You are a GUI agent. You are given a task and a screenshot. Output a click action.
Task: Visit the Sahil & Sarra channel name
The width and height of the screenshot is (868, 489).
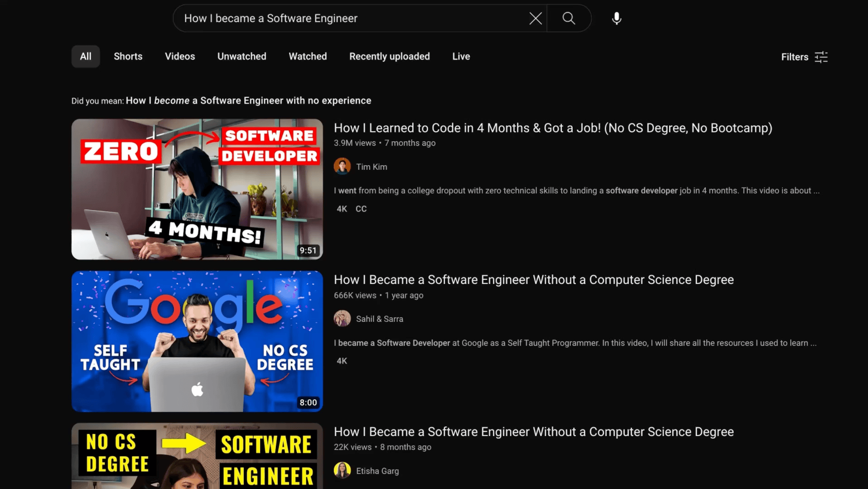click(380, 319)
